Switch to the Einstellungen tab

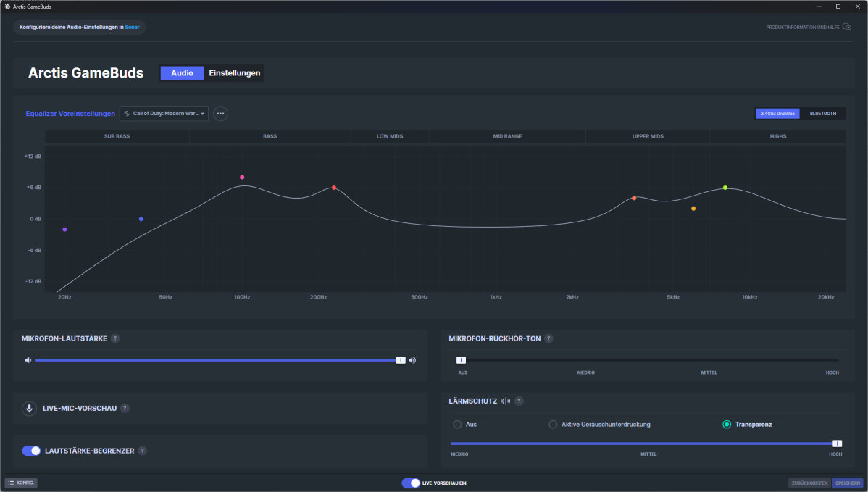(x=234, y=73)
